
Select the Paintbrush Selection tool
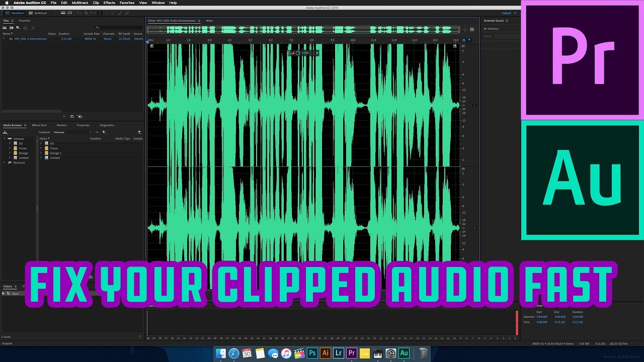click(x=120, y=13)
